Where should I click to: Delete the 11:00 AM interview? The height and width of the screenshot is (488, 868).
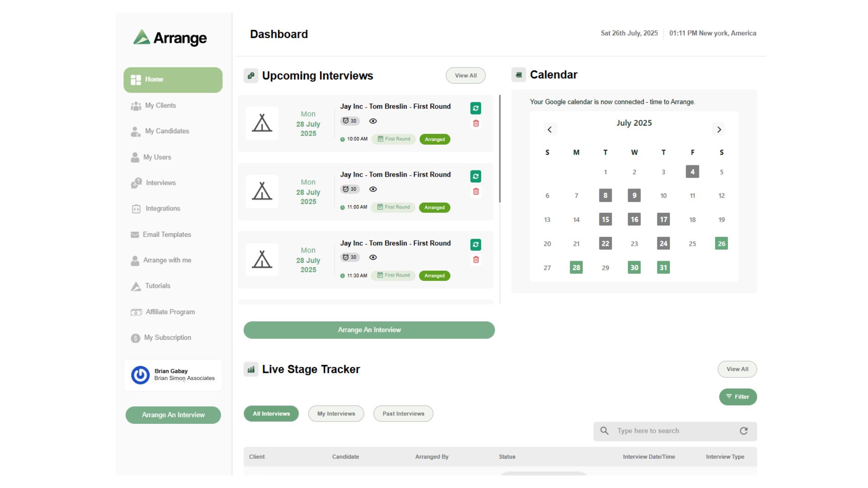click(476, 192)
